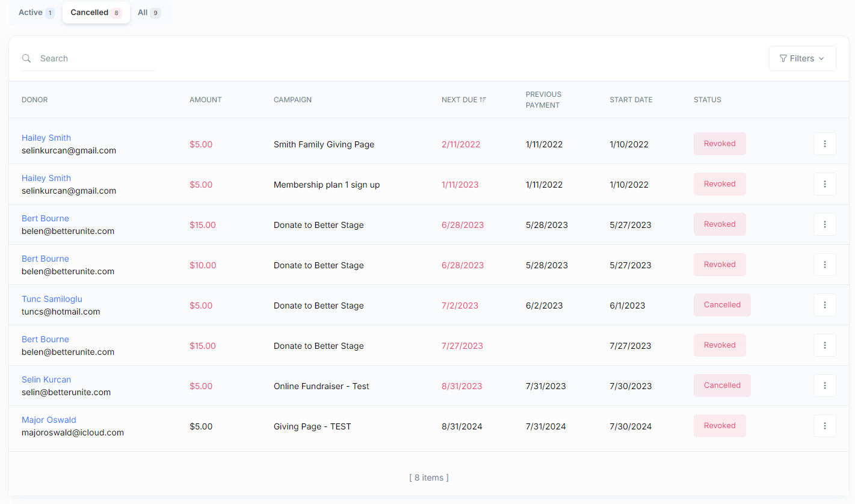Select the $10.00 amount cell

click(203, 265)
